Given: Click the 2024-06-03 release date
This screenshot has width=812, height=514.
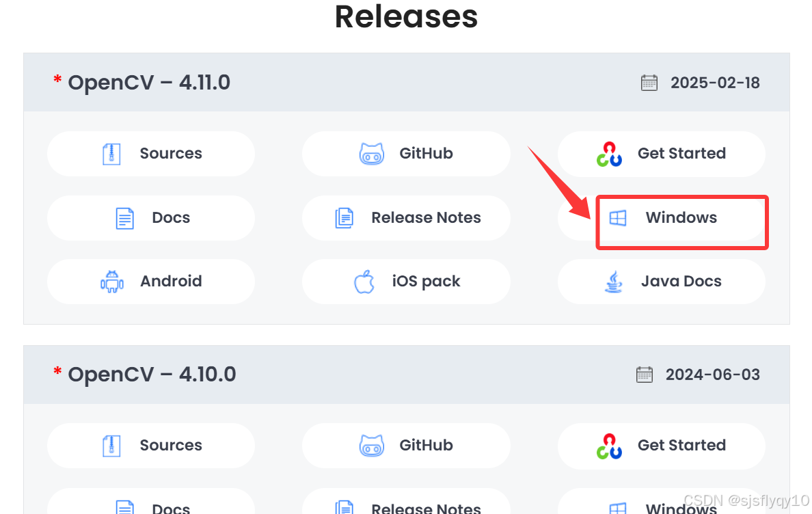Looking at the screenshot, I should [713, 375].
